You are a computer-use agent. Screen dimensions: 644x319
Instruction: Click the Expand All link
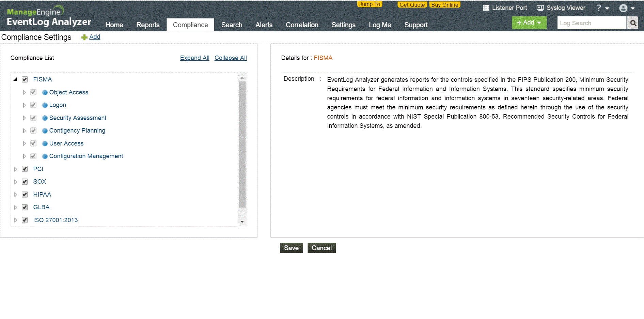pos(195,58)
